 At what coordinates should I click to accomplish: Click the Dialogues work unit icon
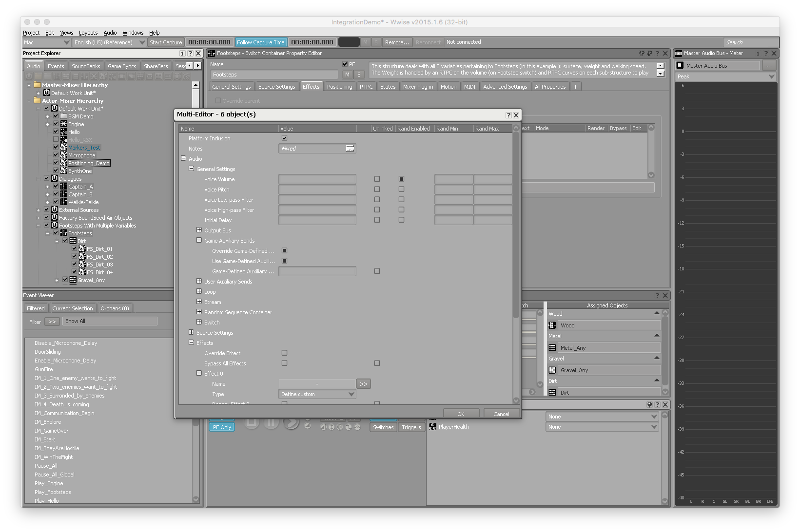[55, 179]
